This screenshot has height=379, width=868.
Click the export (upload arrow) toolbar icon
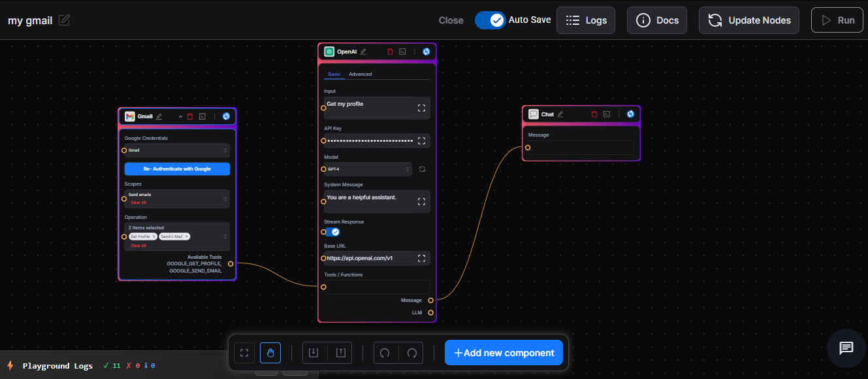pos(340,353)
